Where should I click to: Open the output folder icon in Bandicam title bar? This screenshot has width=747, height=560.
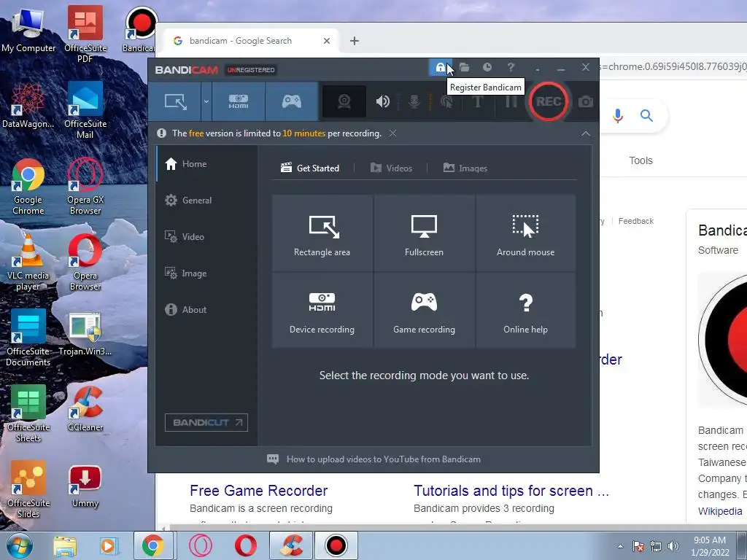pos(464,68)
